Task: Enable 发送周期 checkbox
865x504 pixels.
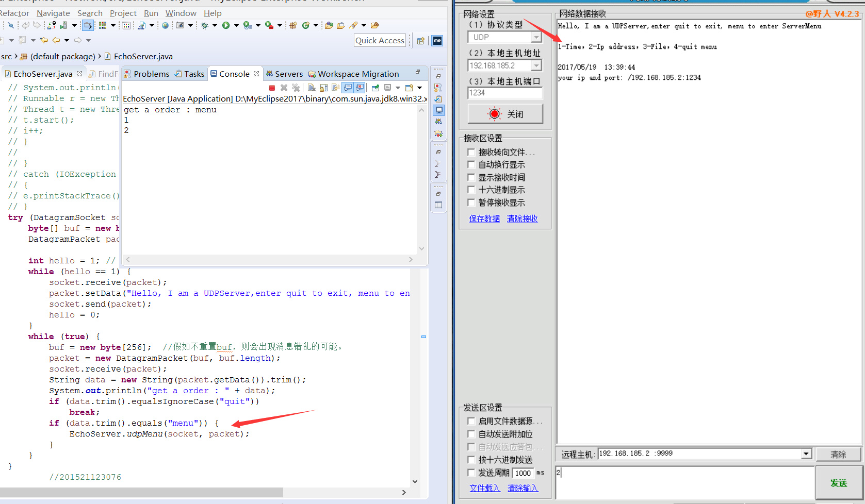Action: (x=471, y=473)
